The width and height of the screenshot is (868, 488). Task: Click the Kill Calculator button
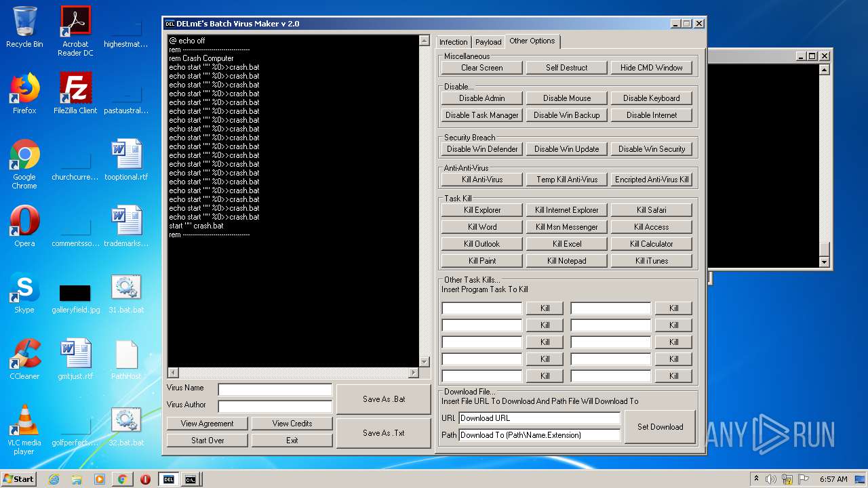click(652, 244)
